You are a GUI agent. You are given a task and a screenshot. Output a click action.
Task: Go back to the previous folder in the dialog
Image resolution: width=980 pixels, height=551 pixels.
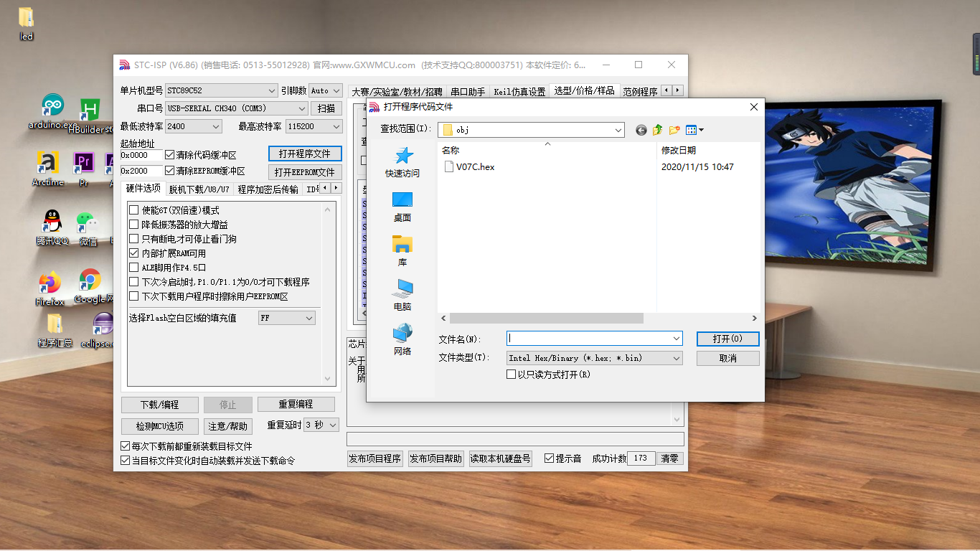(641, 130)
